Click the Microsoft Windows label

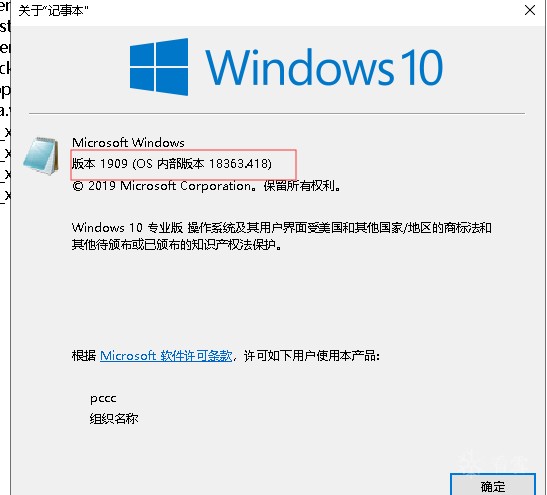pyautogui.click(x=128, y=143)
